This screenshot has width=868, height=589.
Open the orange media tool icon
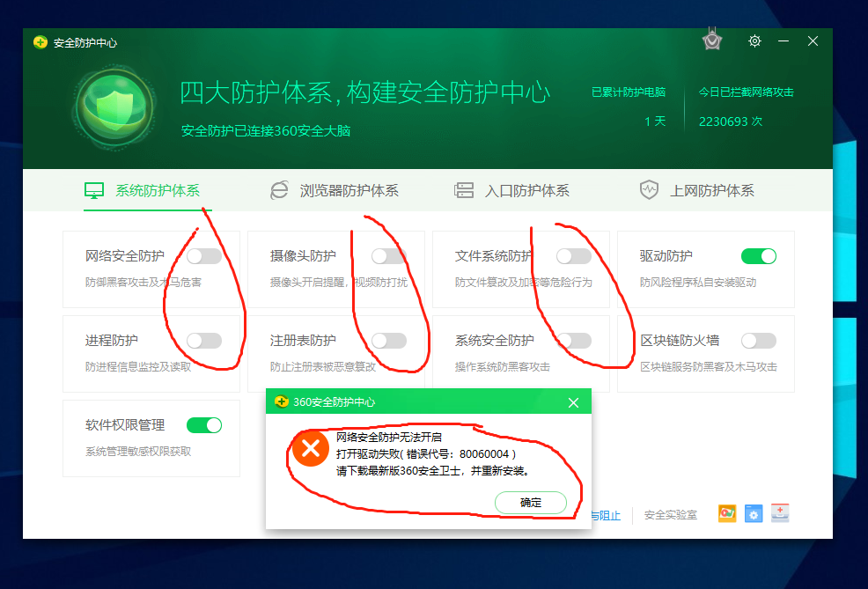(727, 513)
